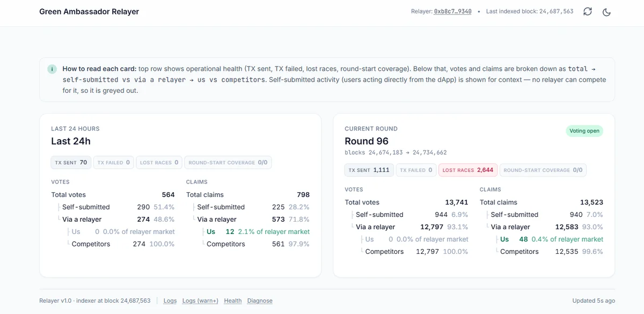Click the Updated 5s ago indicator

[593, 301]
